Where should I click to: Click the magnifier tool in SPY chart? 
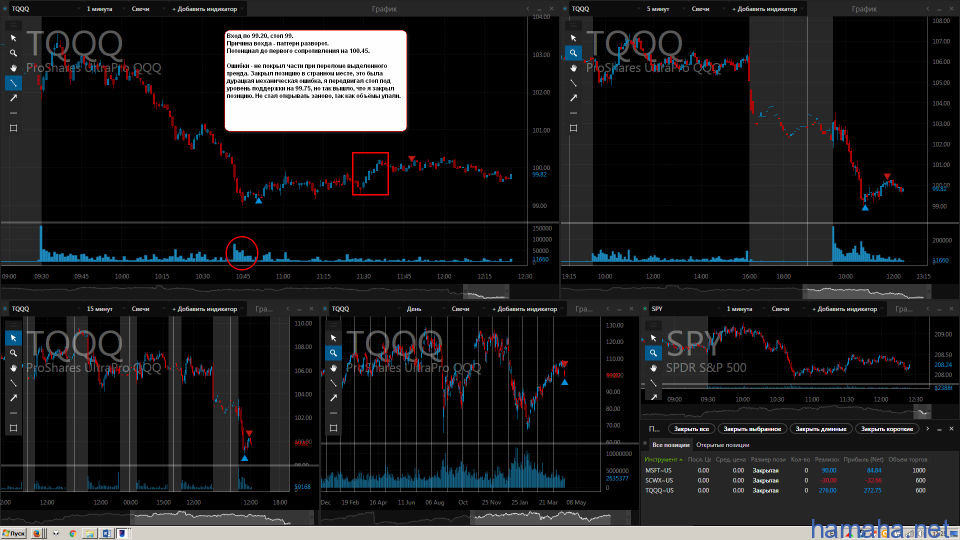click(653, 352)
